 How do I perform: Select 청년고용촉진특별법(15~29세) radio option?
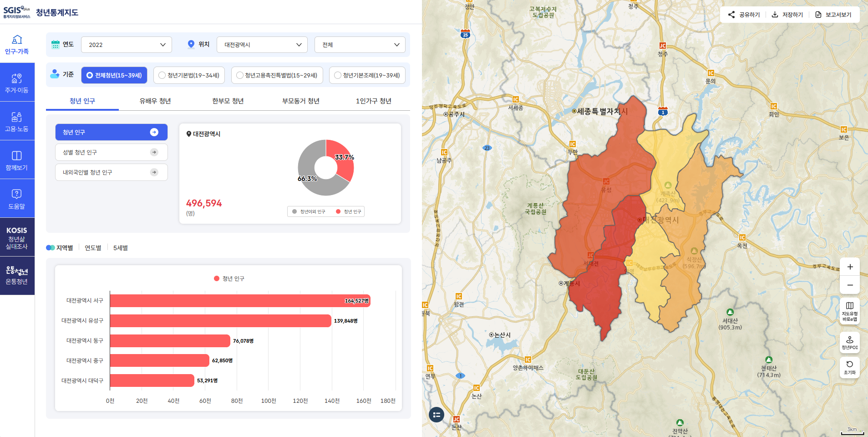coord(277,76)
